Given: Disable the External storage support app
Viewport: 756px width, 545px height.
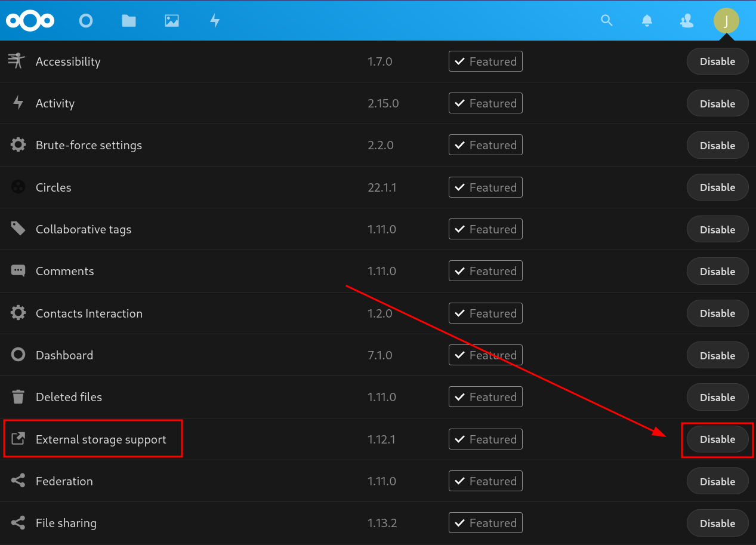Looking at the screenshot, I should 717,439.
